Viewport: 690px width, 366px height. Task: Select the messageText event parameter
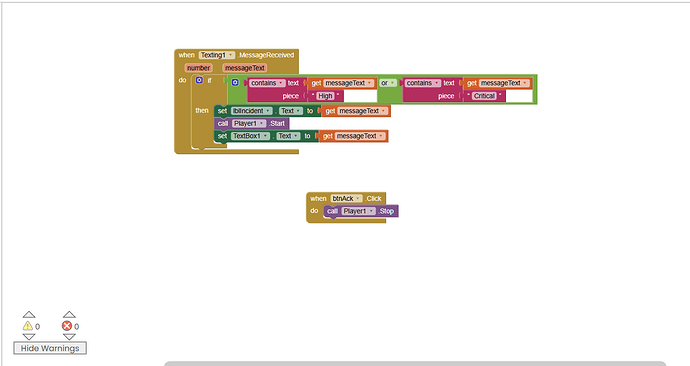245,68
